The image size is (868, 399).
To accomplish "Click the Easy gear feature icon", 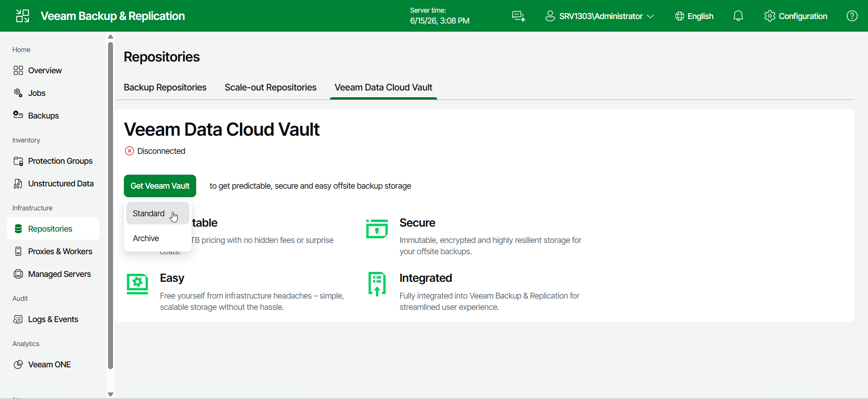I will tap(137, 284).
